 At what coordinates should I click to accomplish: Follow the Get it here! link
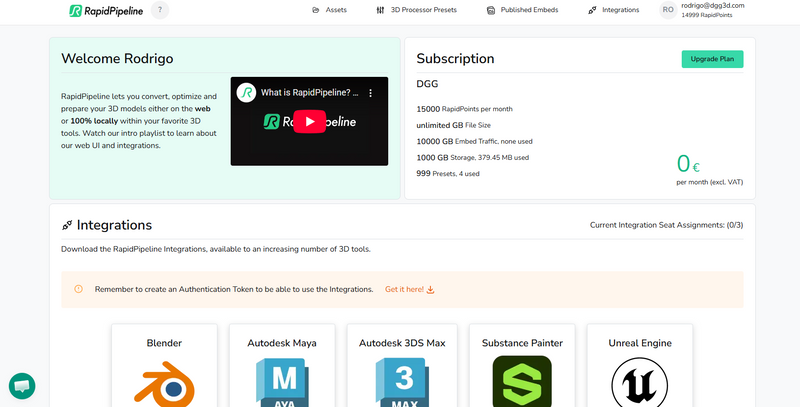pos(404,289)
